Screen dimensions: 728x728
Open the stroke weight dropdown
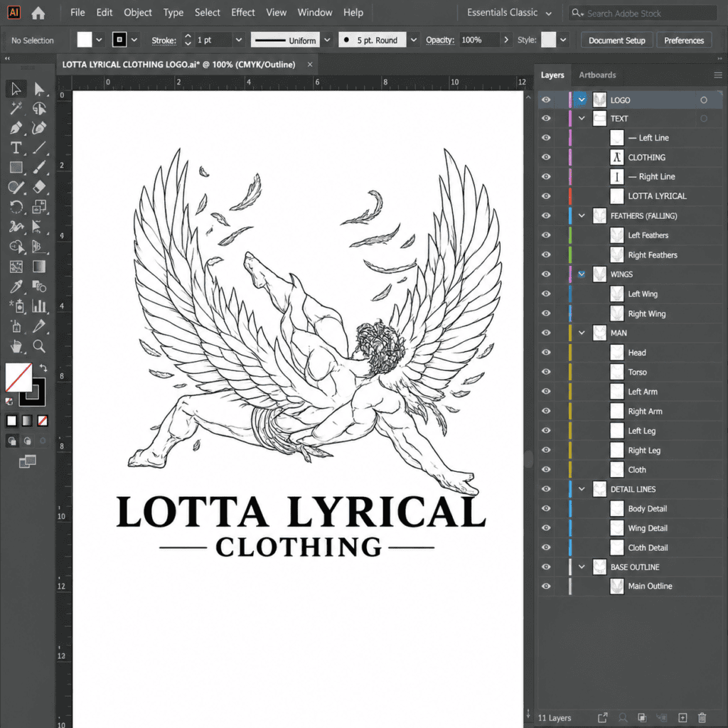(x=239, y=40)
